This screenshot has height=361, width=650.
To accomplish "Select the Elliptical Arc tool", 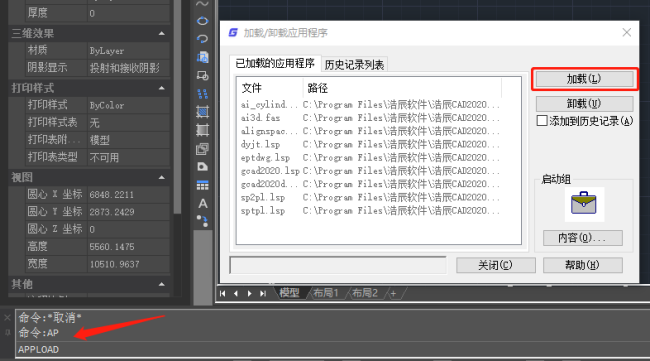I will tap(202, 39).
